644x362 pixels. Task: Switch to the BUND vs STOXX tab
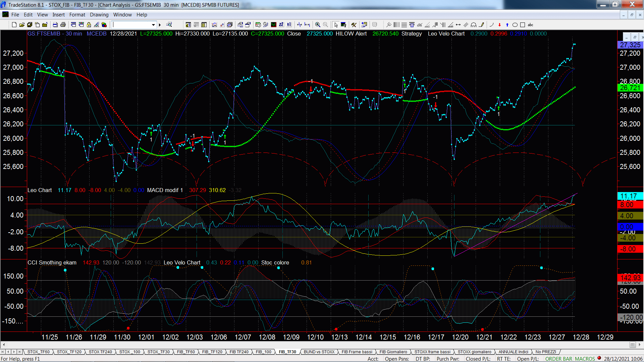[x=319, y=352]
